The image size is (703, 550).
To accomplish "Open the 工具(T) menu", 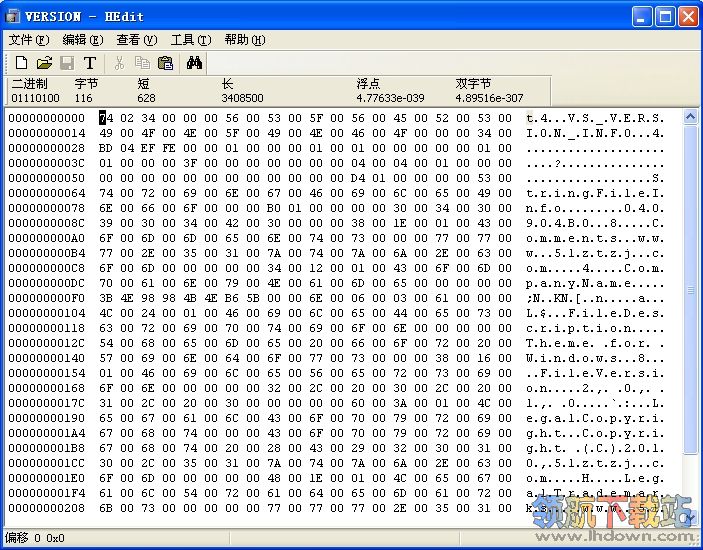I will 190,40.
